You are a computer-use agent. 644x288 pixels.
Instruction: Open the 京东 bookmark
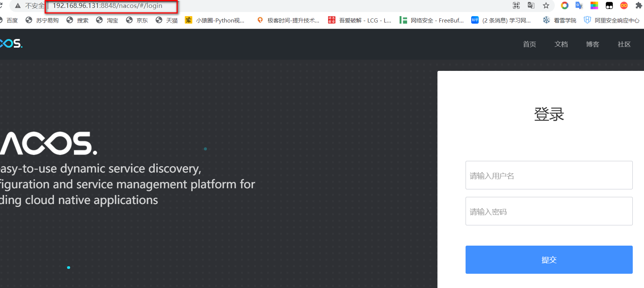point(137,20)
